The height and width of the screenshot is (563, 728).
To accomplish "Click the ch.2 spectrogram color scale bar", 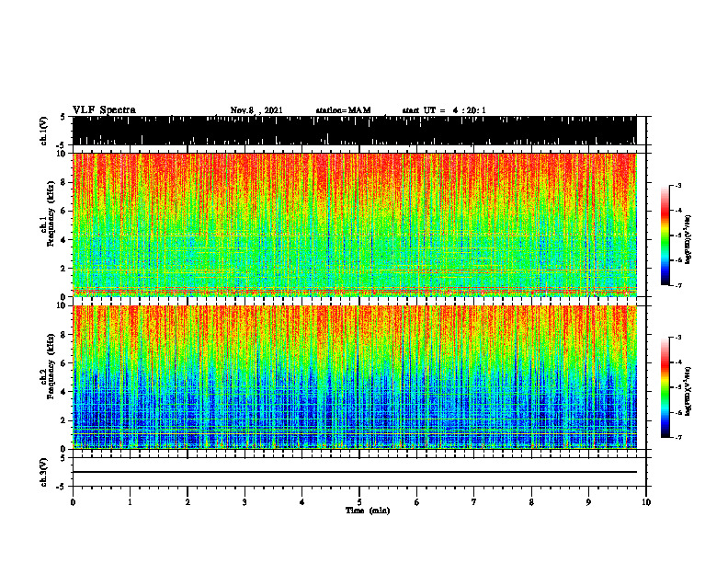I will (665, 387).
